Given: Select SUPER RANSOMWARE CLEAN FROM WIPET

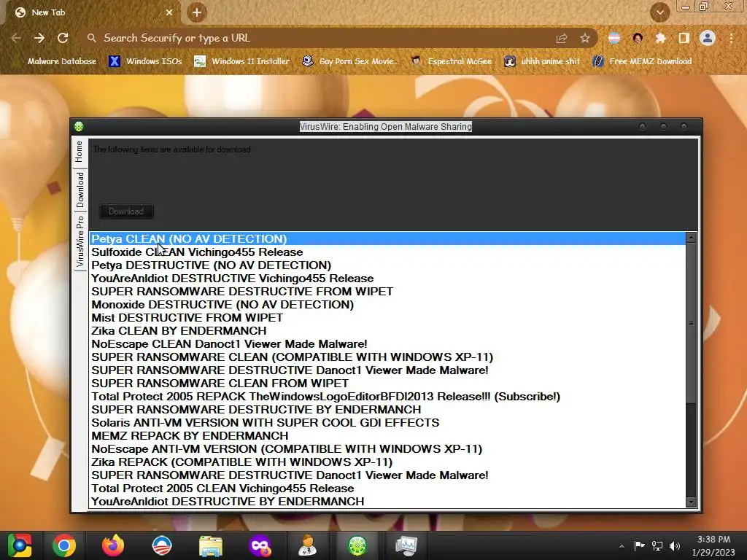Looking at the screenshot, I should click(387, 384).
